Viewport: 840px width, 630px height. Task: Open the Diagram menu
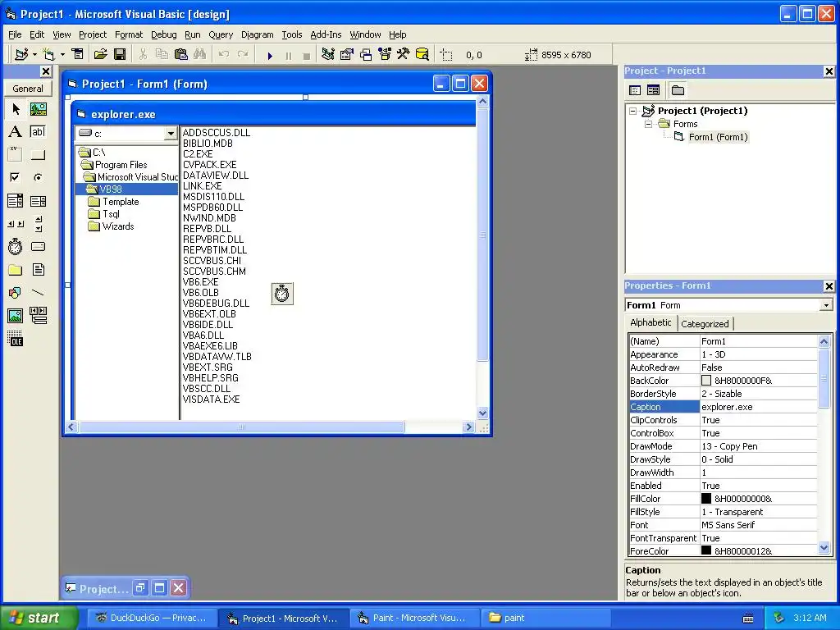click(257, 34)
